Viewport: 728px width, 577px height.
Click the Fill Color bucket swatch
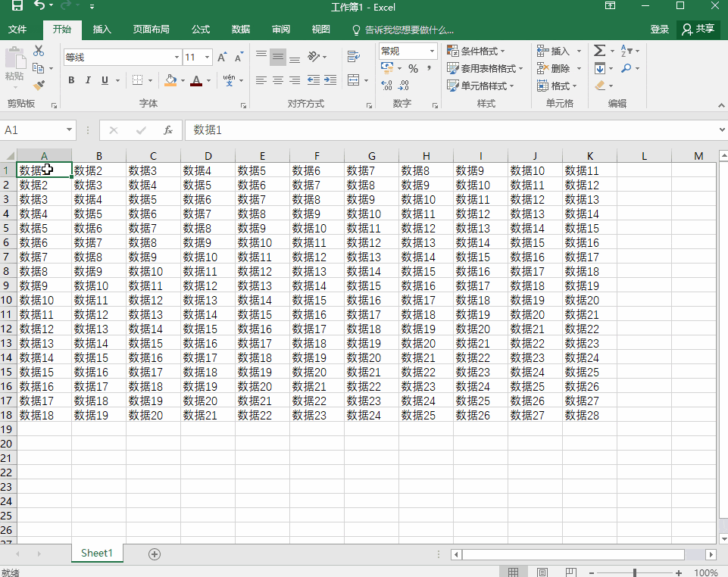point(171,80)
